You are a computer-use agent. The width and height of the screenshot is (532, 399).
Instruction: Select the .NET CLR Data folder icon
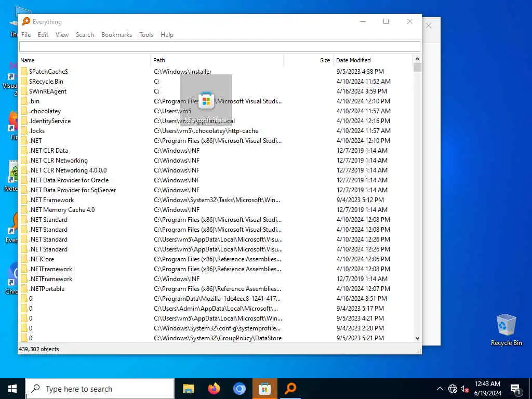tap(24, 150)
